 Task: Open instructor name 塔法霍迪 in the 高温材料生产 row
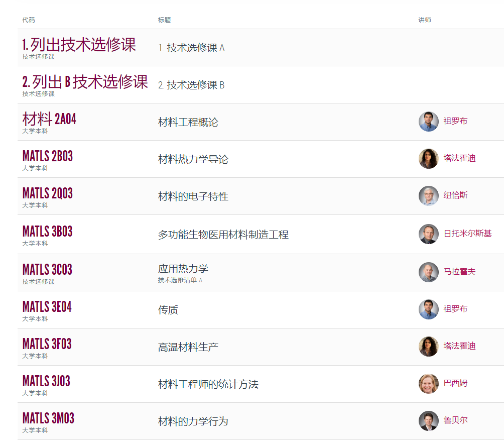[459, 346]
